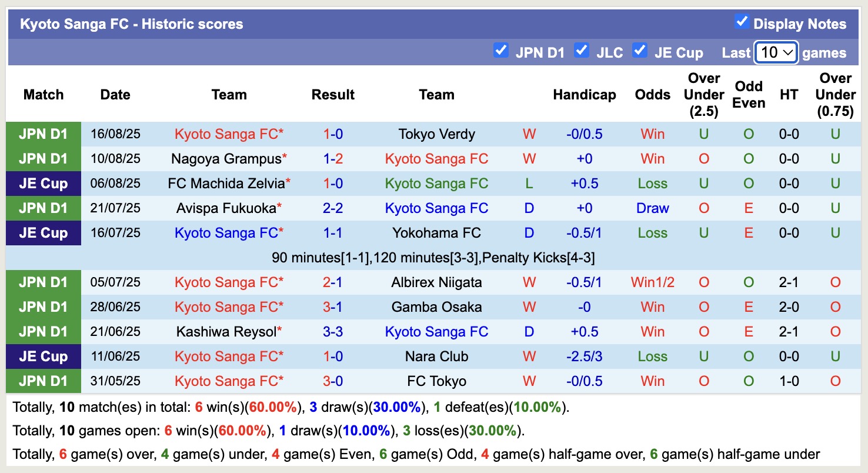The height and width of the screenshot is (473, 868).
Task: Click the JE Cup badge on the 06/08/25 row
Action: (x=43, y=183)
